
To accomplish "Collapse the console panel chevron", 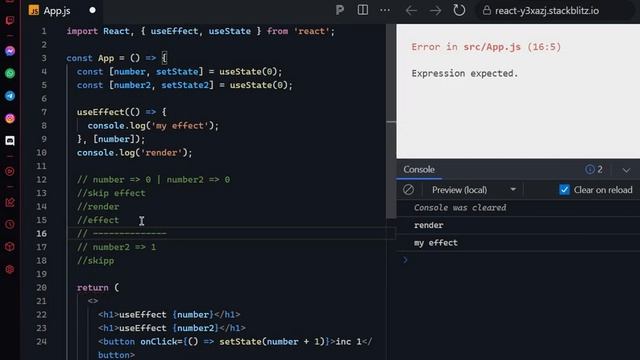I will pyautogui.click(x=626, y=170).
